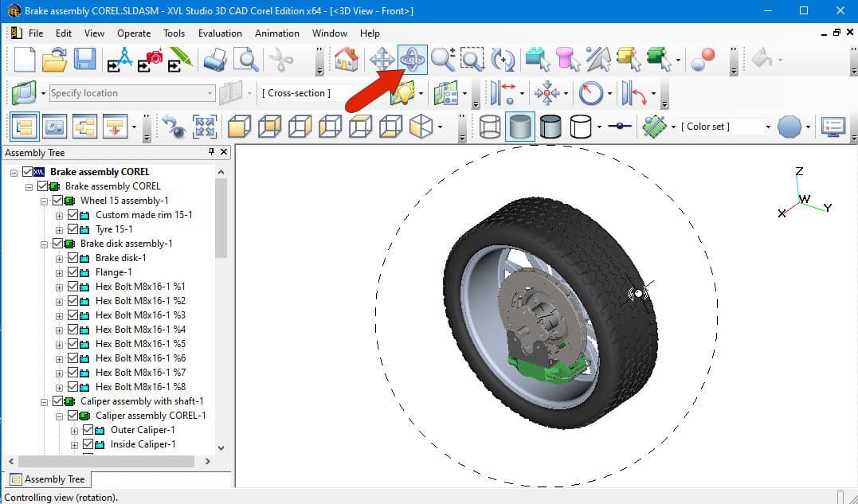This screenshot has height=504, width=858.
Task: Open the Print tool
Action: click(217, 59)
